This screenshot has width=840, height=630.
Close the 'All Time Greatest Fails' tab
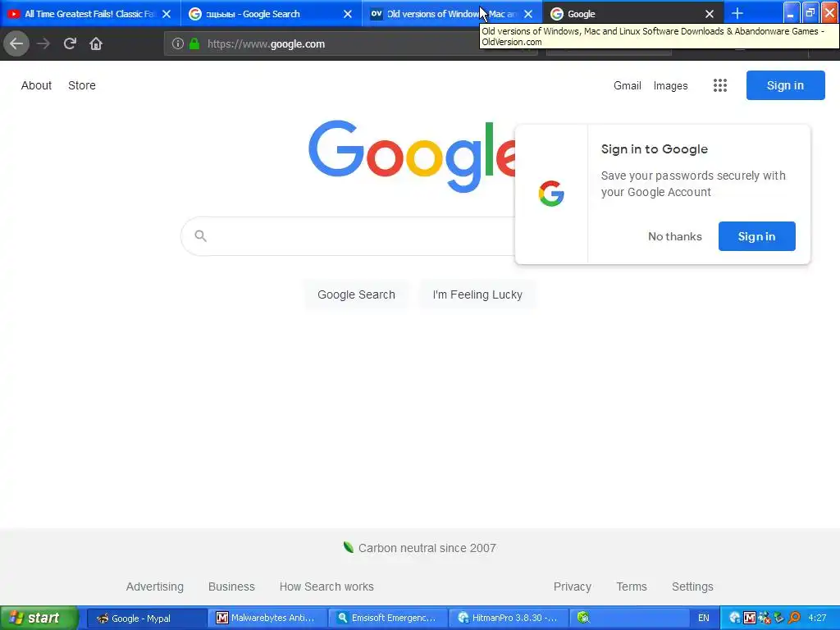(167, 14)
